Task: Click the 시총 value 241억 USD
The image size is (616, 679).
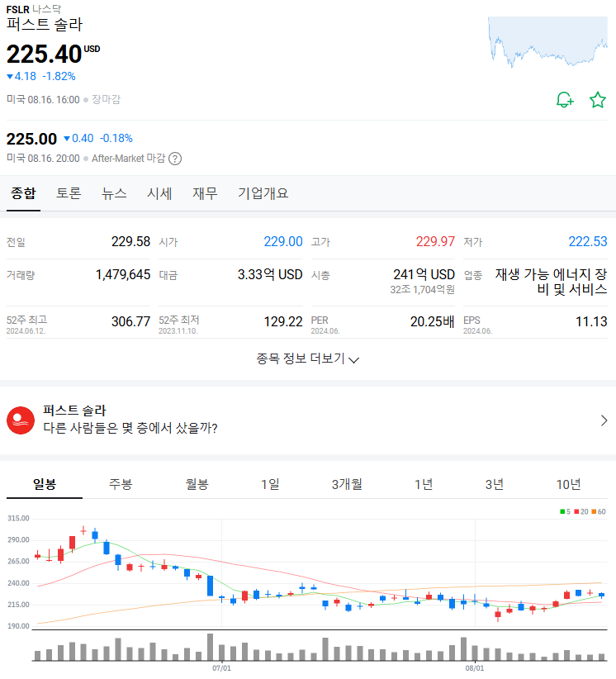Action: [x=424, y=274]
